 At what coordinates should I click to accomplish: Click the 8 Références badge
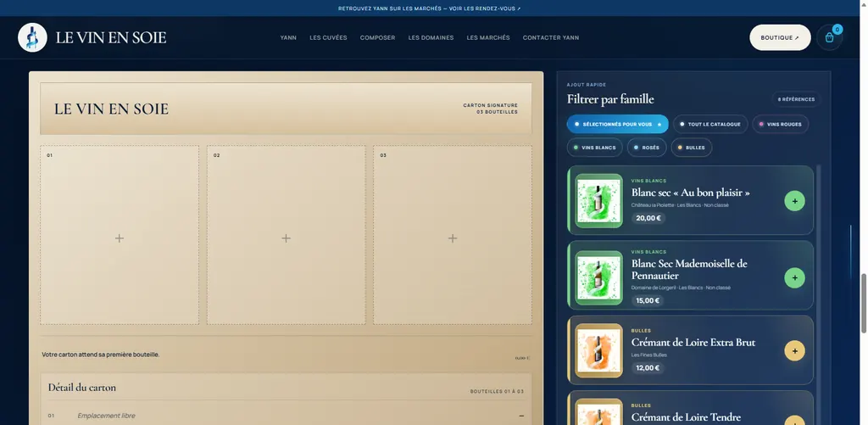(x=796, y=99)
